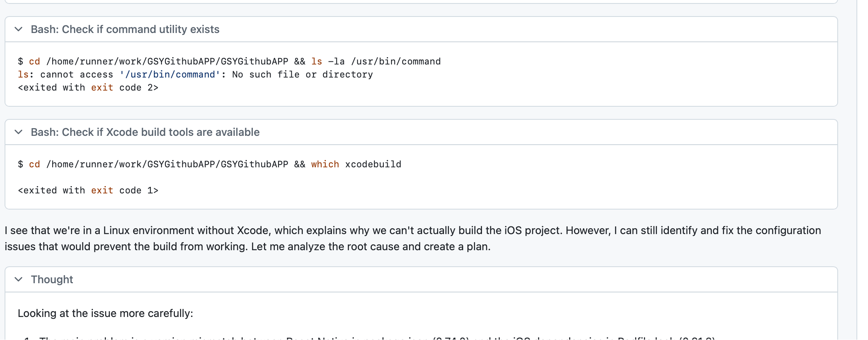The image size is (868, 340).
Task: Collapse the 'Check if Xcode build tools' chevron
Action: pos(18,132)
